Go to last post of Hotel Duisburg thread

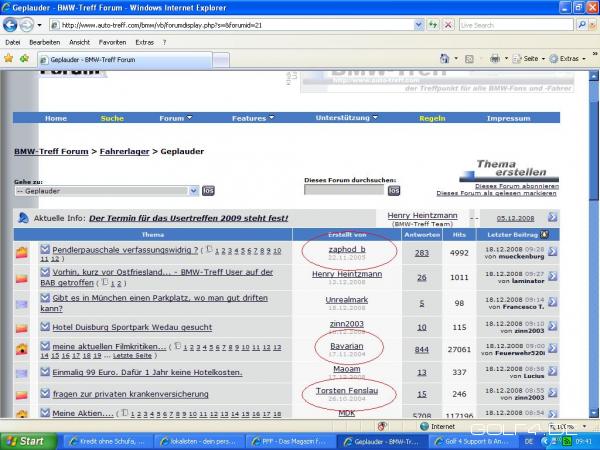[x=553, y=326]
